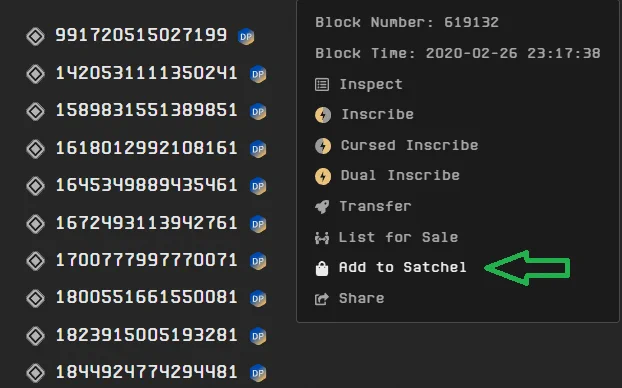Click the diamond icon beside 1618012992108161
This screenshot has width=622, height=388.
click(36, 149)
